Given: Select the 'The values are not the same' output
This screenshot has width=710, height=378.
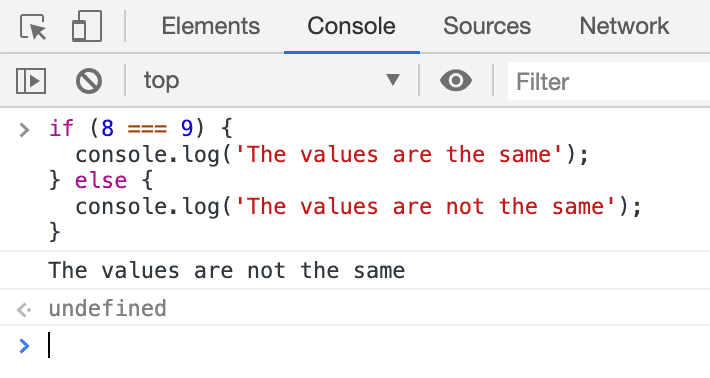Looking at the screenshot, I should 226,271.
